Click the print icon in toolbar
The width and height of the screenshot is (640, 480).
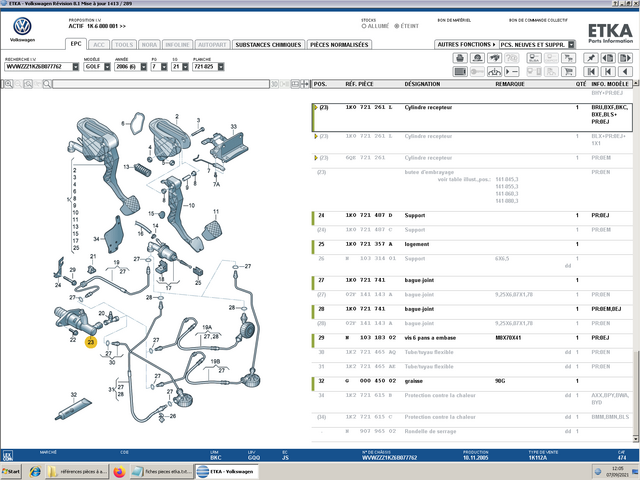(460, 58)
